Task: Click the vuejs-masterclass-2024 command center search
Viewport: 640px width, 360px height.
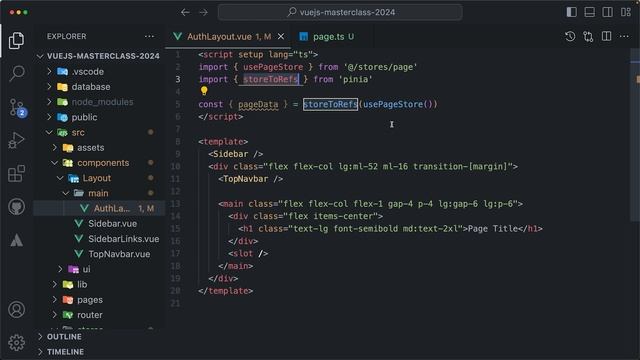Action: (340, 12)
